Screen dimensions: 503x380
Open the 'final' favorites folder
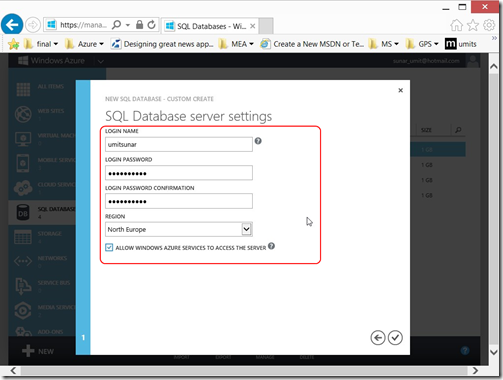click(x=41, y=44)
